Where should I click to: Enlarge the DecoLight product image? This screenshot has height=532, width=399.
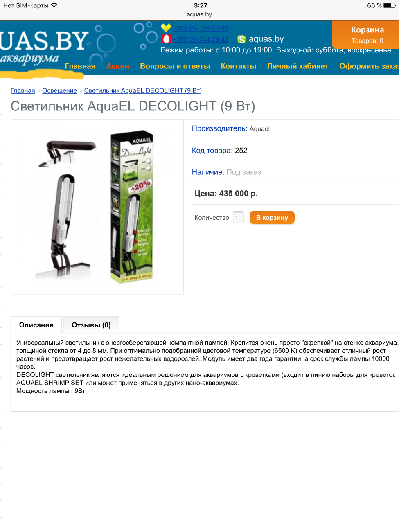click(x=97, y=207)
